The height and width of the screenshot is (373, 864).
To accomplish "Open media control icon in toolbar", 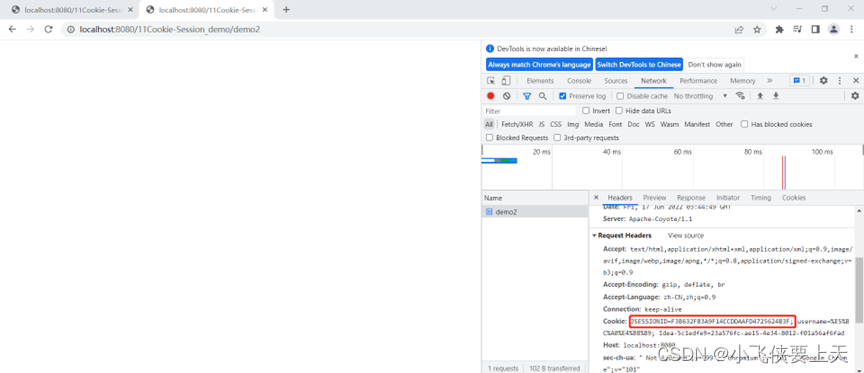I will click(x=797, y=30).
